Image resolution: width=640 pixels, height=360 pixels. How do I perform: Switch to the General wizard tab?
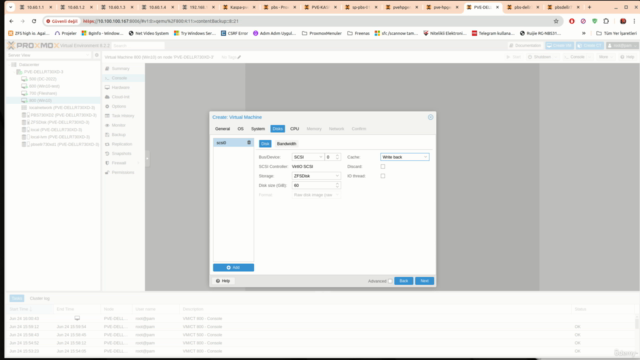pos(222,129)
